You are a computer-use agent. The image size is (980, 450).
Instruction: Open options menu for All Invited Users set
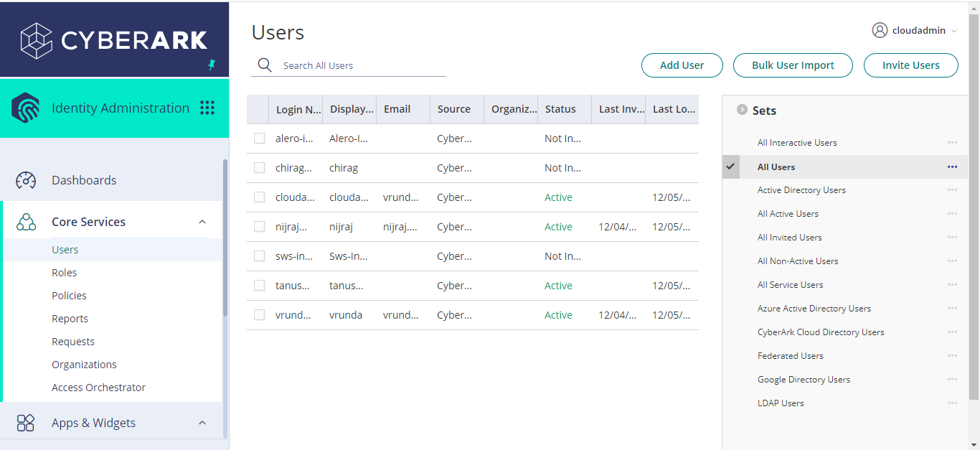pyautogui.click(x=952, y=238)
